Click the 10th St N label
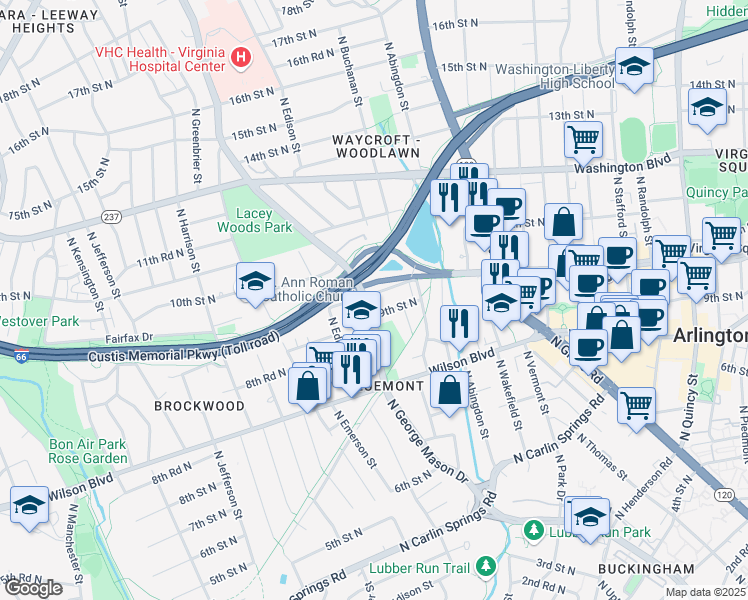This screenshot has height=600, width=748. point(193,301)
